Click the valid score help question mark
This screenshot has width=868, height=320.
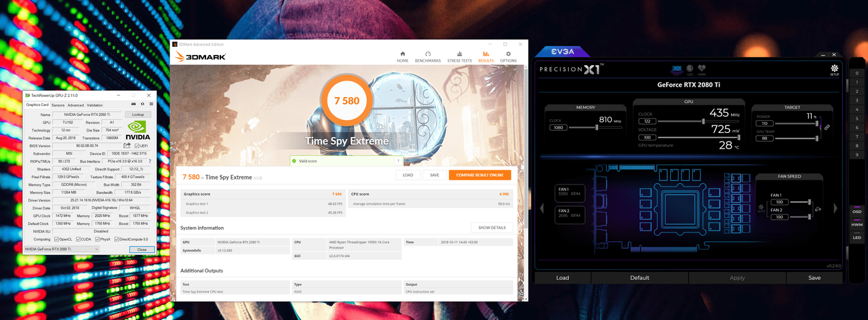398,161
